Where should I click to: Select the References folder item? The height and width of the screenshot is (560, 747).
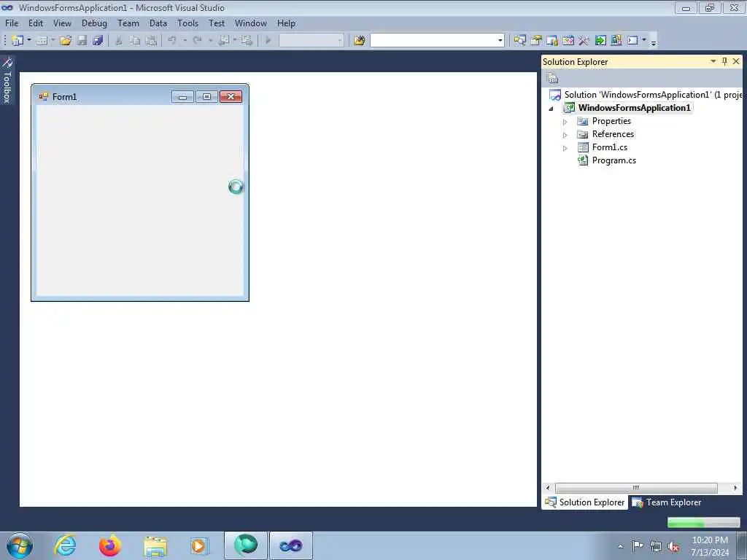pos(613,134)
